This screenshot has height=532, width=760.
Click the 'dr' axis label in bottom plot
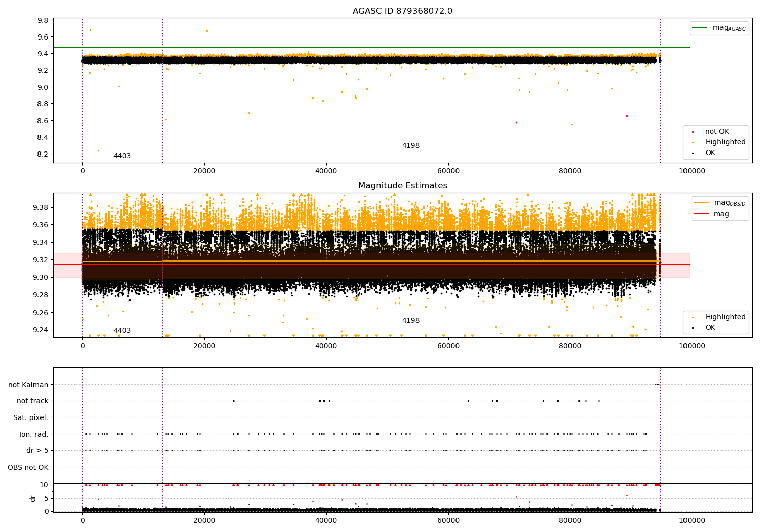33,498
